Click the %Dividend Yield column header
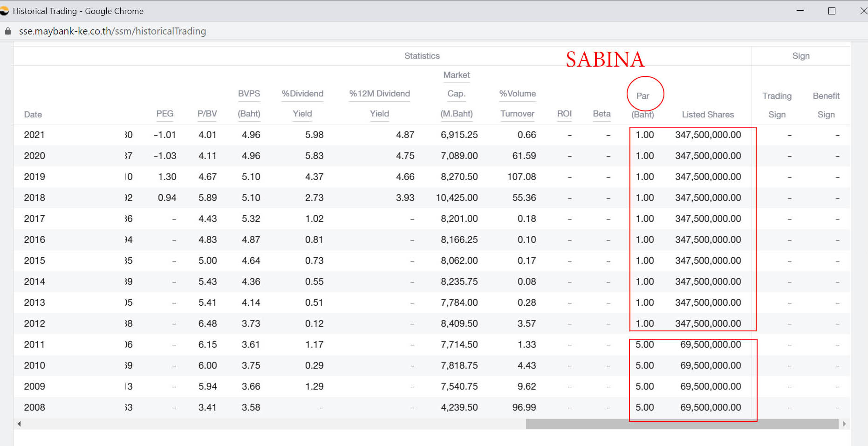 (302, 103)
